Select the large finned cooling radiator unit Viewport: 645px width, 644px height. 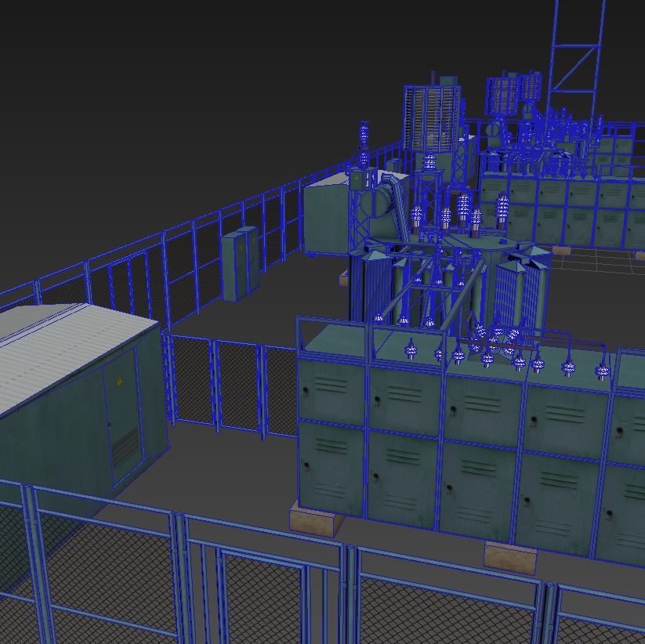[x=433, y=118]
